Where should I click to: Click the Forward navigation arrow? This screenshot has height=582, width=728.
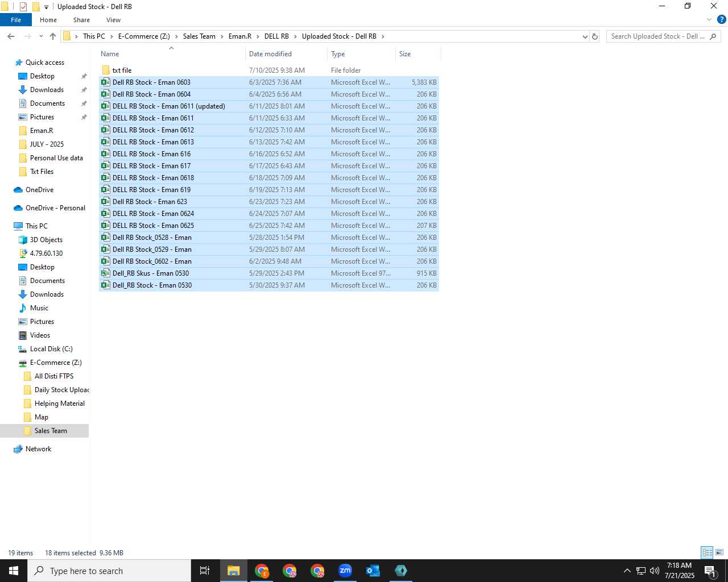(x=27, y=36)
